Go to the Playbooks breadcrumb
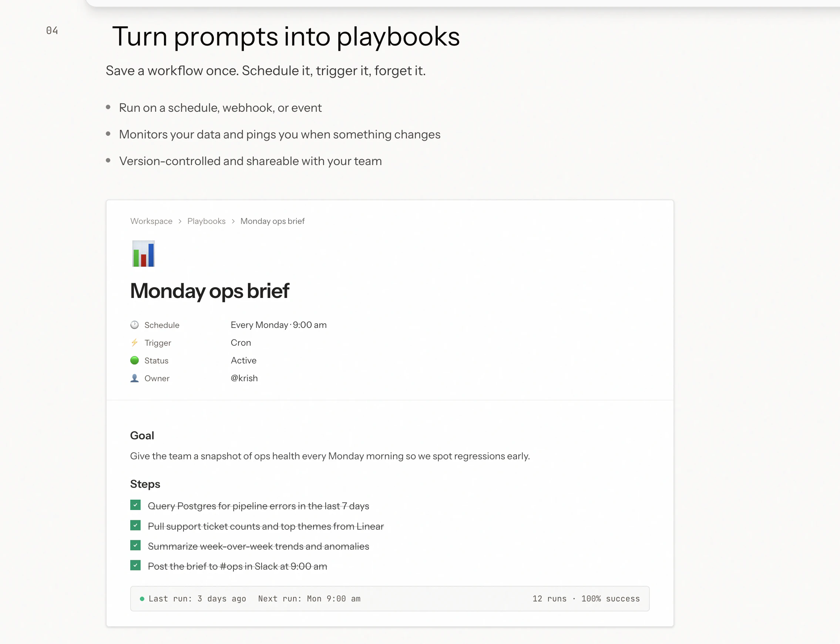Viewport: 840px width, 644px height. coord(206,221)
